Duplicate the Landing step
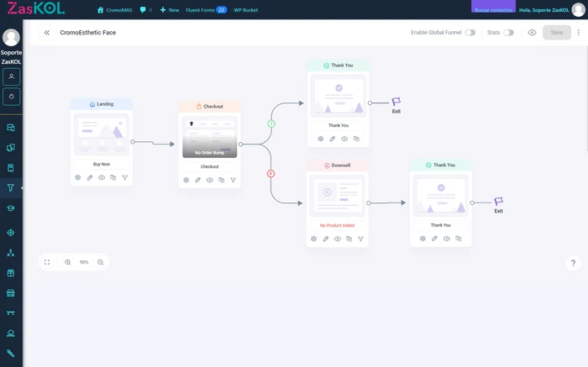This screenshot has width=588, height=367. point(113,178)
